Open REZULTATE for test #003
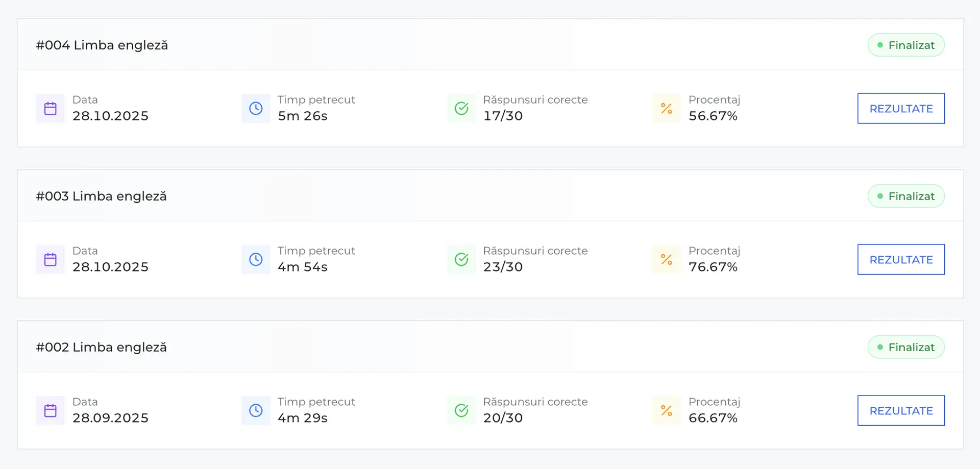This screenshot has width=980, height=469. coord(901,259)
